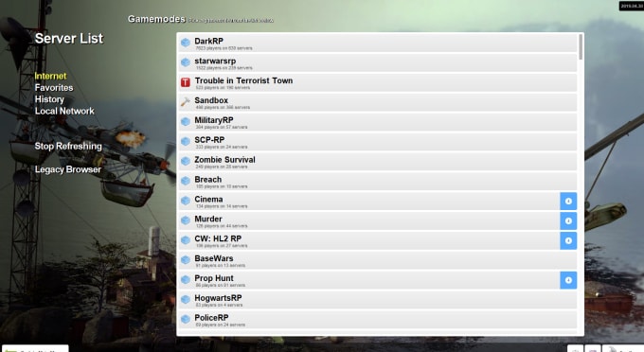Select the Internet server tab
644x352 pixels.
pyautogui.click(x=50, y=76)
